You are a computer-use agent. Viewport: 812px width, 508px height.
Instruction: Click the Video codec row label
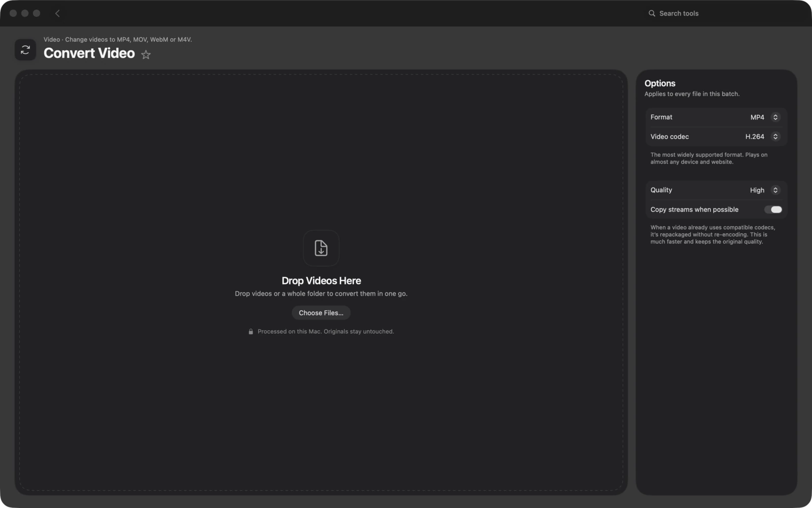click(669, 137)
